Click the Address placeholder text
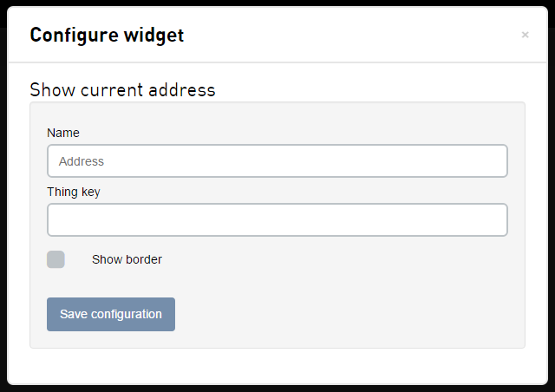This screenshot has width=555, height=392. (82, 161)
